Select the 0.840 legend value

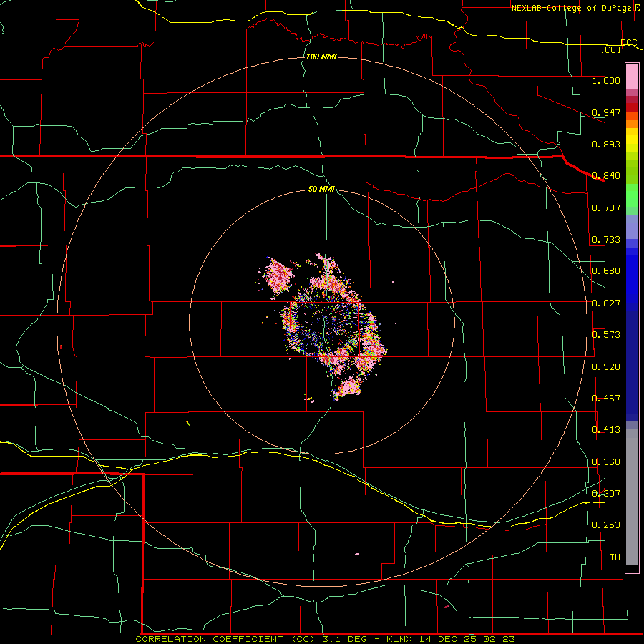point(606,176)
